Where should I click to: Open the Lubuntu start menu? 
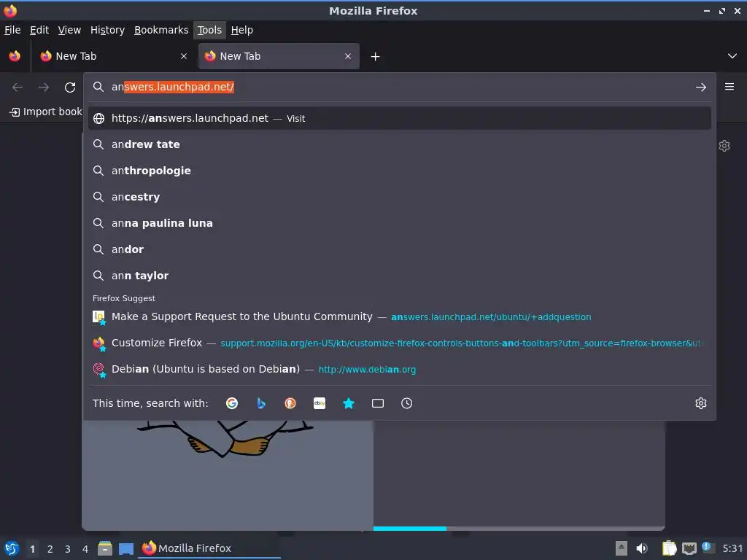(12, 548)
